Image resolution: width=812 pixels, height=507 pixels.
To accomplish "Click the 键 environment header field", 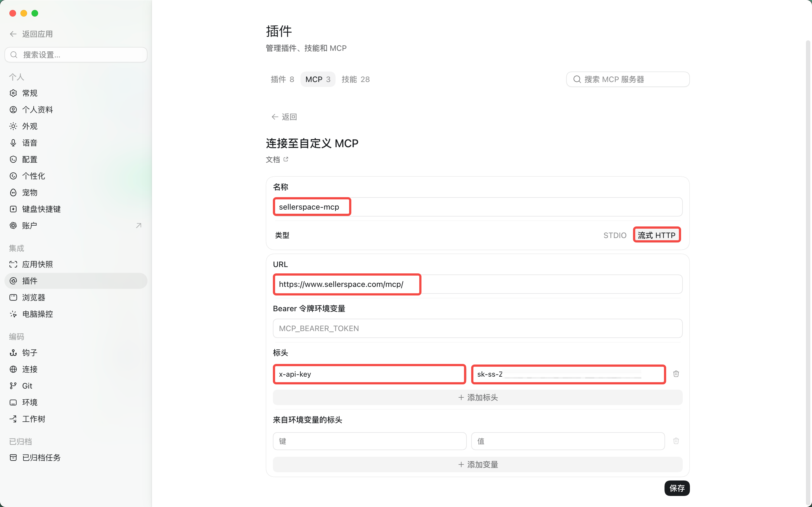I will click(x=370, y=441).
